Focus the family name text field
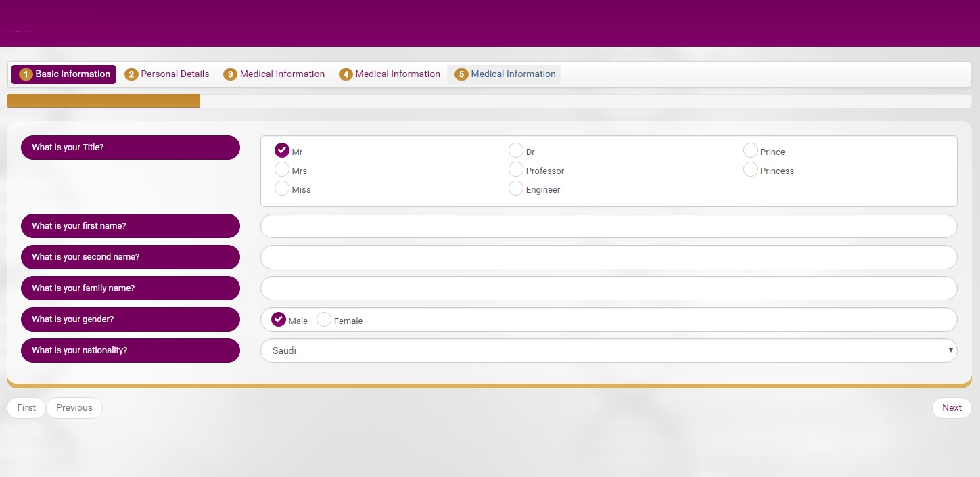This screenshot has width=980, height=477. pyautogui.click(x=609, y=288)
